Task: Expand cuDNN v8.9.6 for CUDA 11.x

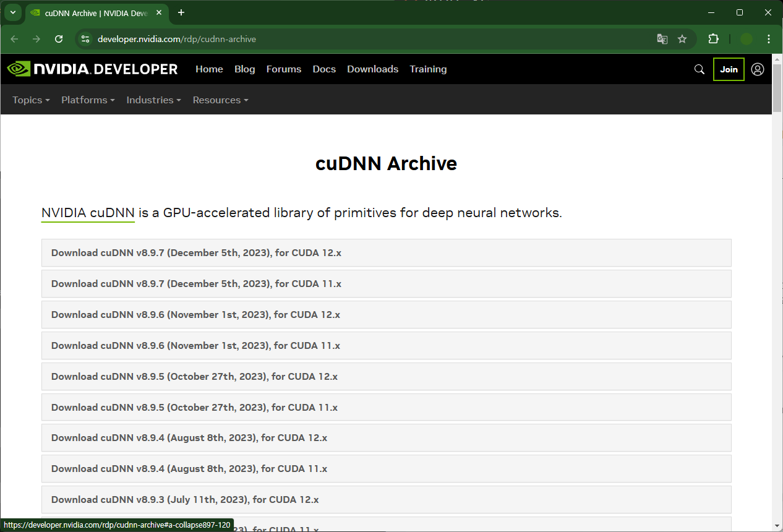Action: point(386,346)
